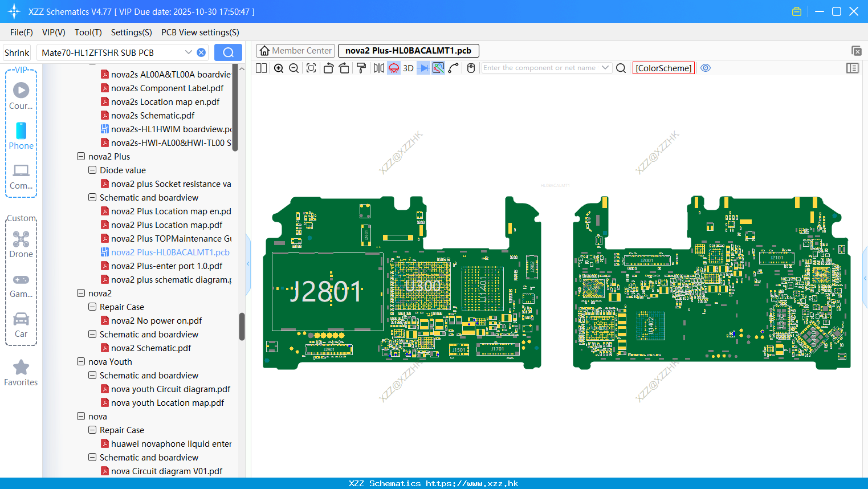Select the curved trace connection tool
Viewport: 868px width, 489px height.
click(454, 68)
